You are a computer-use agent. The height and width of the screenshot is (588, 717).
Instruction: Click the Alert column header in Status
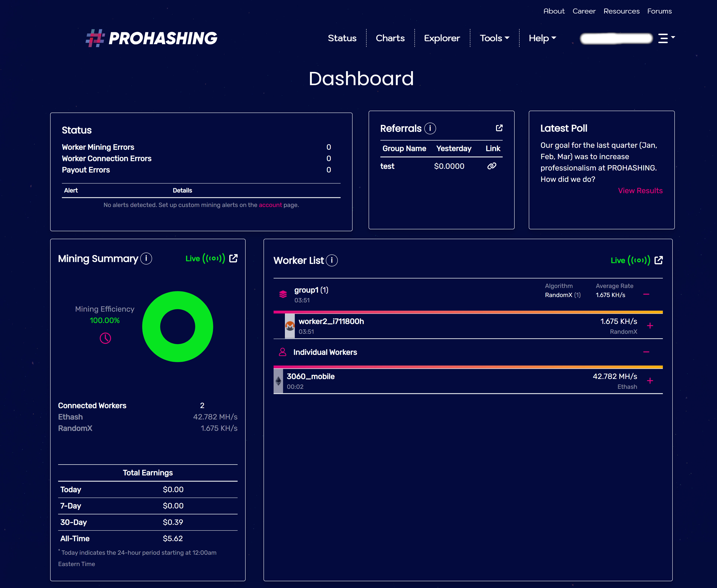pos(71,190)
